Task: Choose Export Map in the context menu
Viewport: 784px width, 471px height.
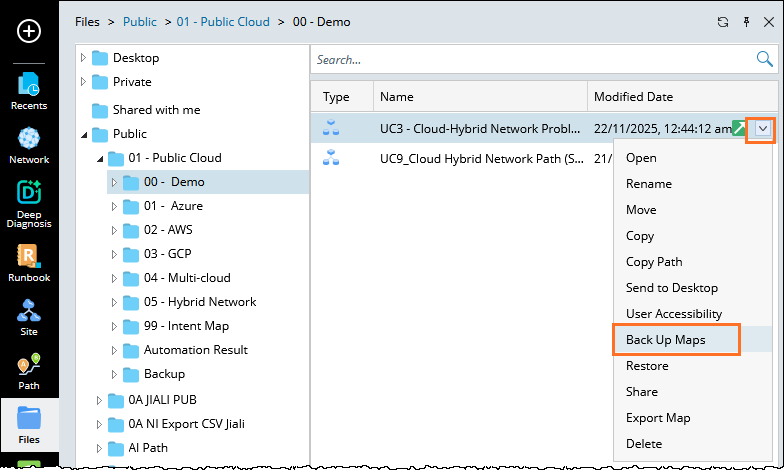Action: [658, 418]
